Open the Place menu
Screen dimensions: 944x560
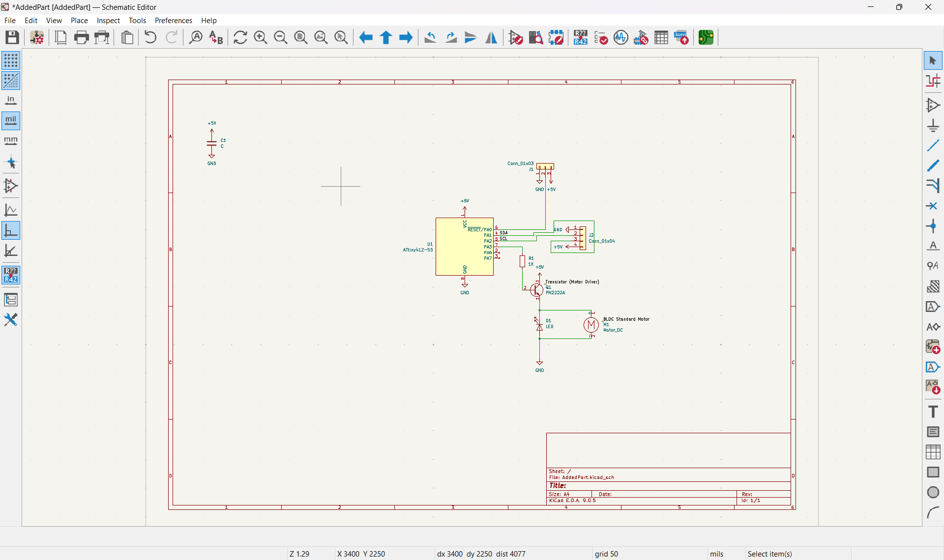79,20
